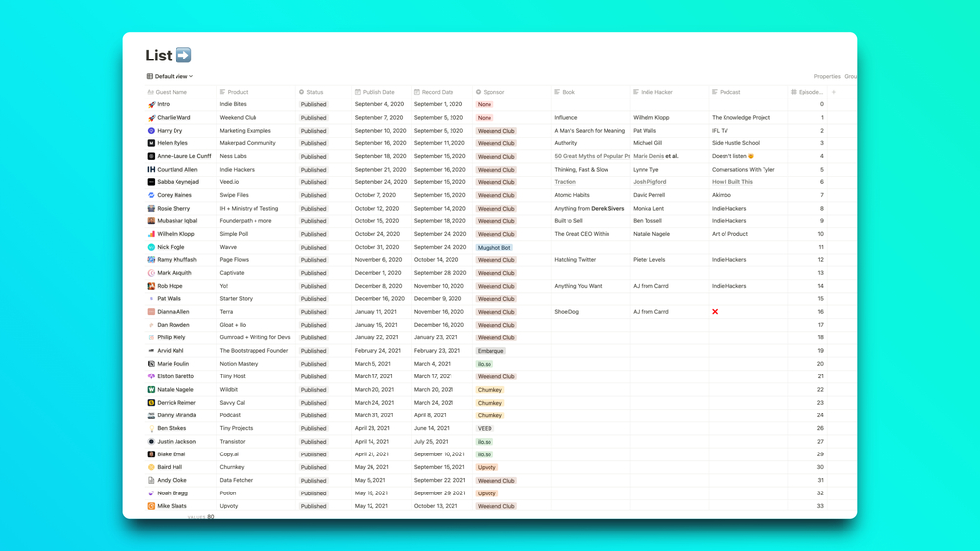Click the icon next to Charlie Ward

point(151,117)
